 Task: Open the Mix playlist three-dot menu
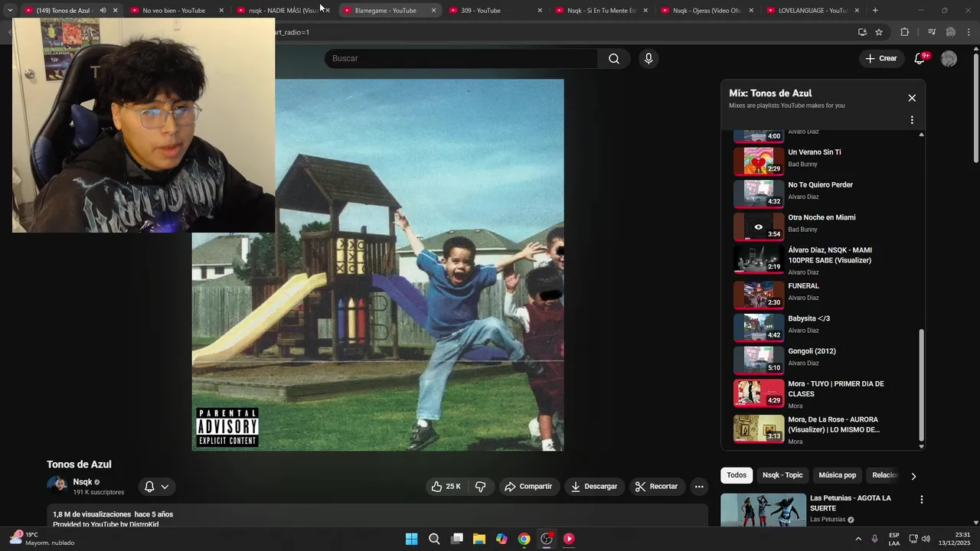[x=912, y=120]
